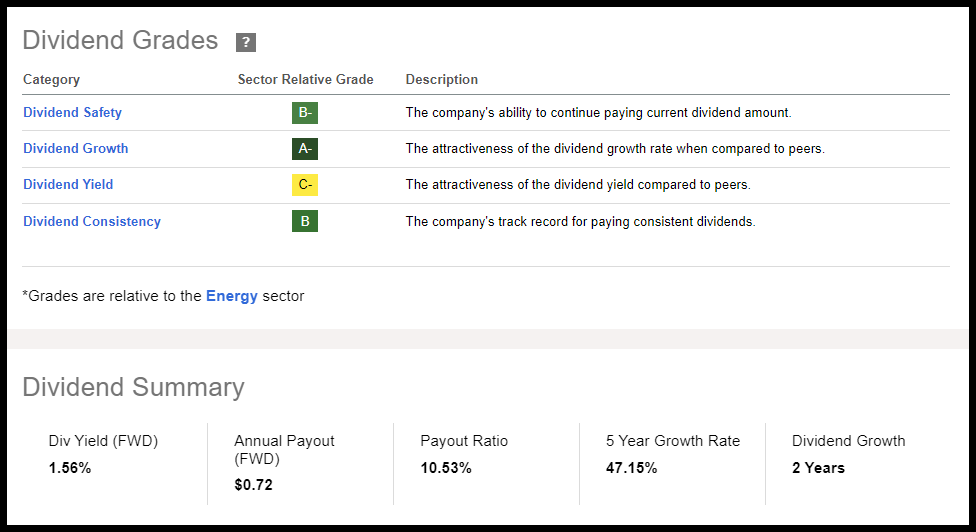Open the Dividend Consistency link
Viewport: 976px width, 532px height.
pyautogui.click(x=92, y=222)
